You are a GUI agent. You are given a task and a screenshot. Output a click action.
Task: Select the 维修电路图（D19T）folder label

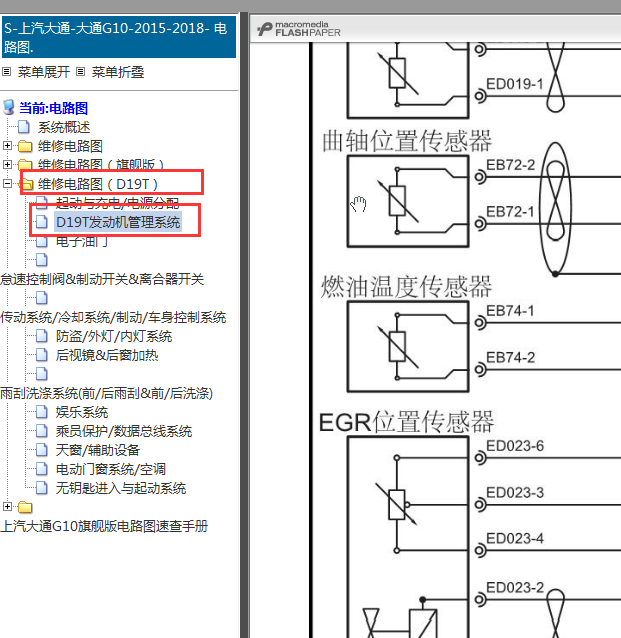[98, 184]
